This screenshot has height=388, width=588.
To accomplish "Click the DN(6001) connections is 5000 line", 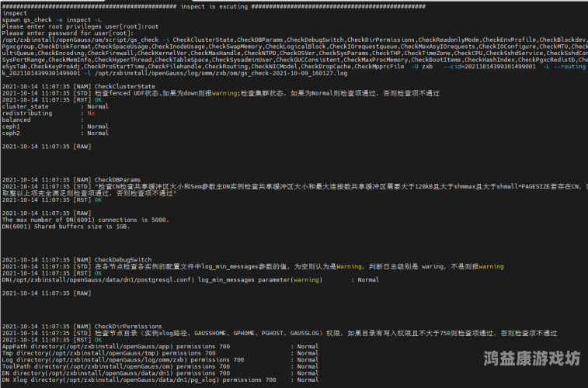I will [x=84, y=220].
